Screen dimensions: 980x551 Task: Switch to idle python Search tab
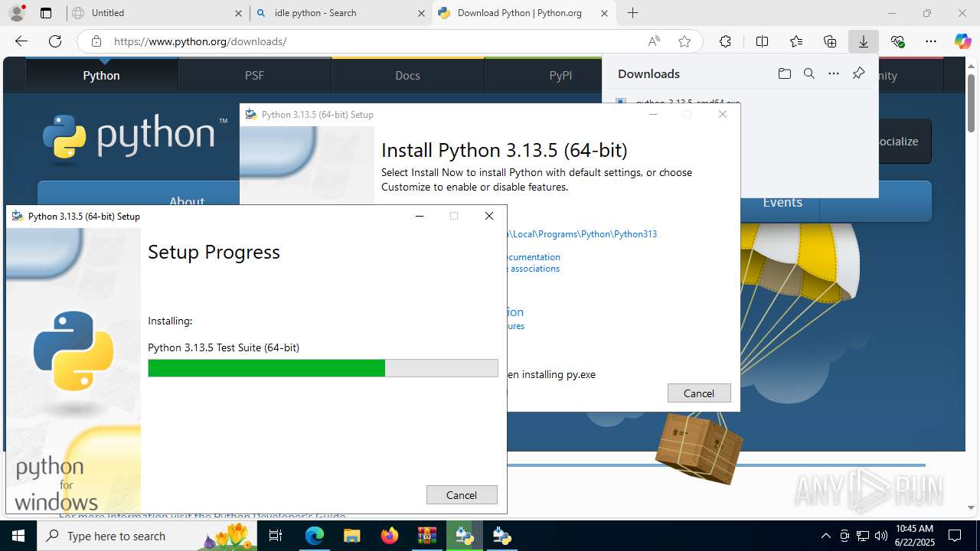(341, 13)
